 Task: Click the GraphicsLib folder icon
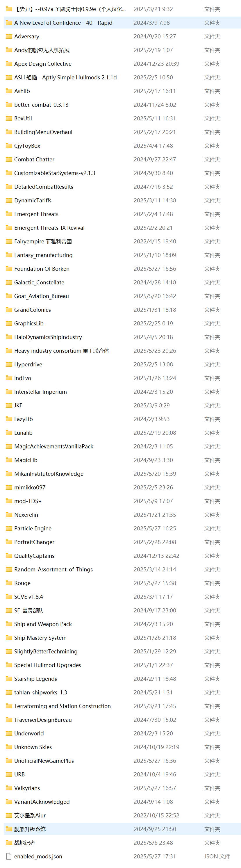(x=9, y=323)
